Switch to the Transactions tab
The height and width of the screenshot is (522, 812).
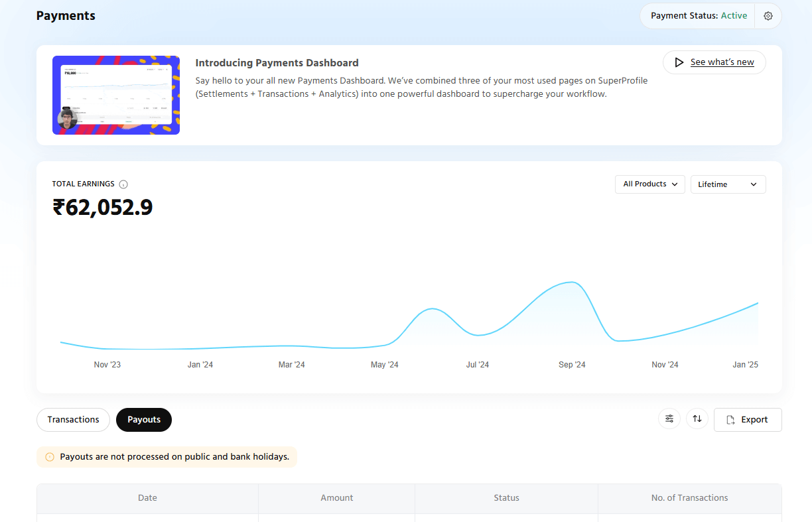pyautogui.click(x=73, y=420)
